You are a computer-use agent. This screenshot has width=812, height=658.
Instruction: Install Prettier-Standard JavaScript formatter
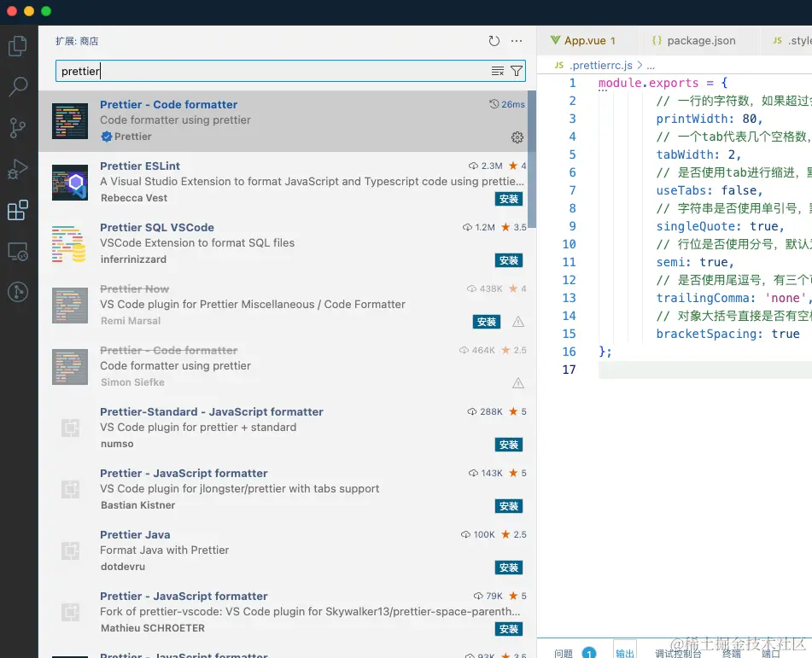[509, 445]
